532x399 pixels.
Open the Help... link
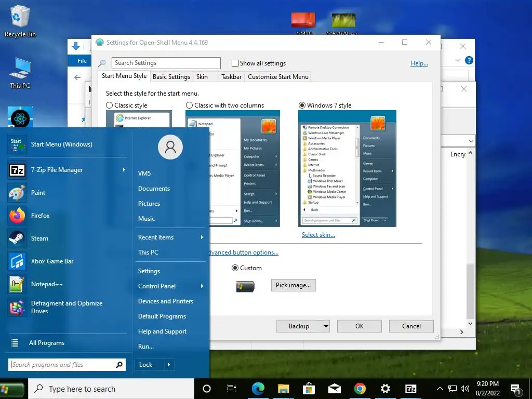pos(419,63)
